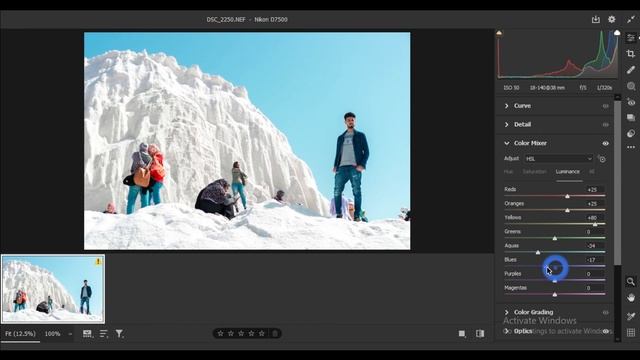Collapse the Color Mixer panel
Image resolution: width=640 pixels, height=360 pixels.
tap(507, 143)
